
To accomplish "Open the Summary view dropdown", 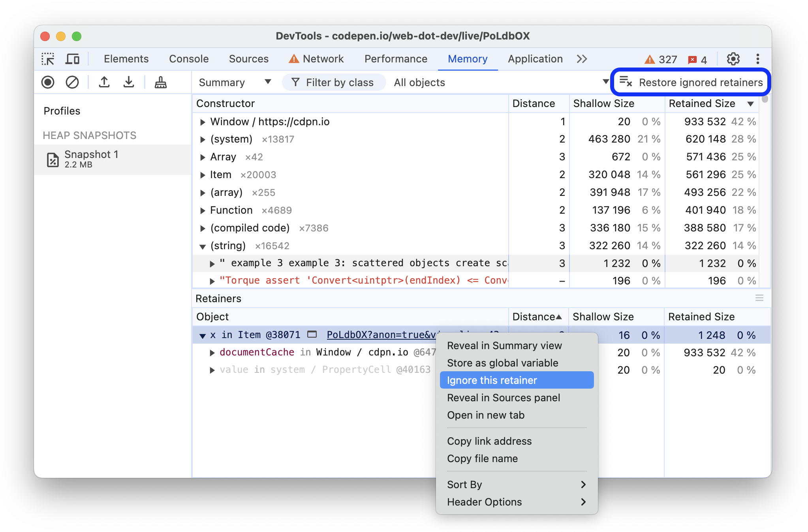I will coord(232,83).
